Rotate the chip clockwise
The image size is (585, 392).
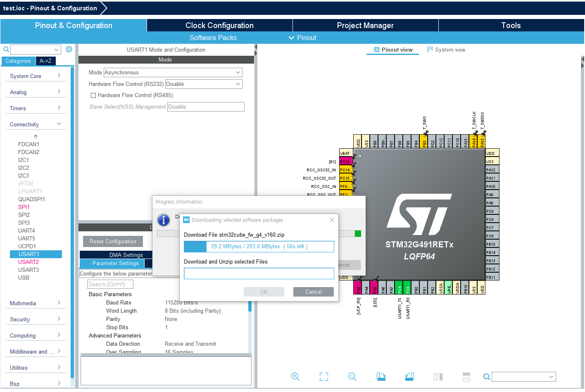coord(381,376)
